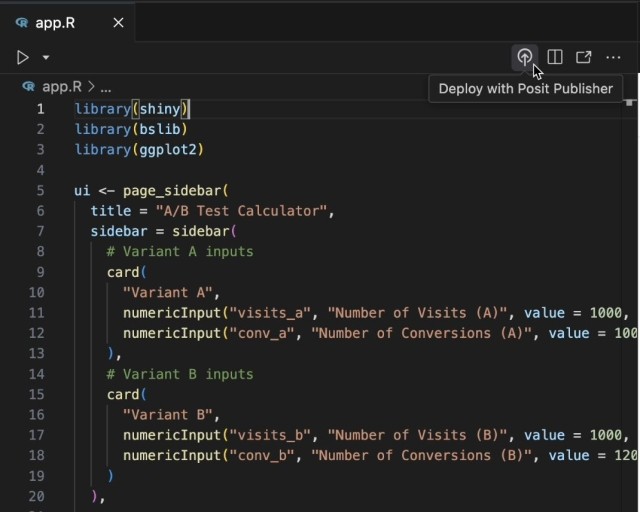The height and width of the screenshot is (512, 640).
Task: Click line number 14 in the gutter
Action: 36,374
